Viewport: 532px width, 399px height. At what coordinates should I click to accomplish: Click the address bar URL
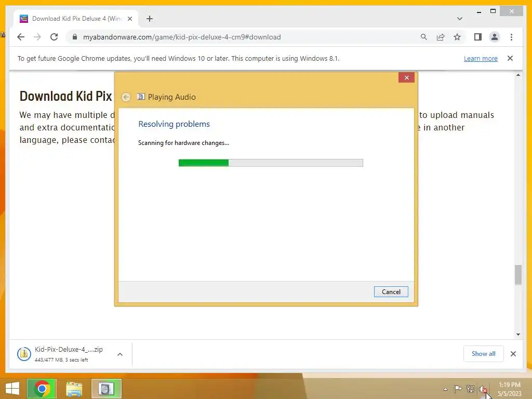pyautogui.click(x=182, y=37)
